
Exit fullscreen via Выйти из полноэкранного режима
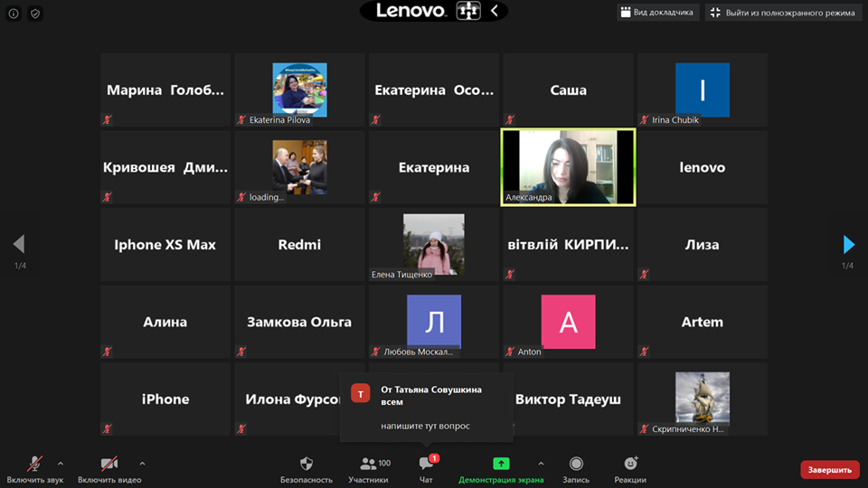[783, 12]
